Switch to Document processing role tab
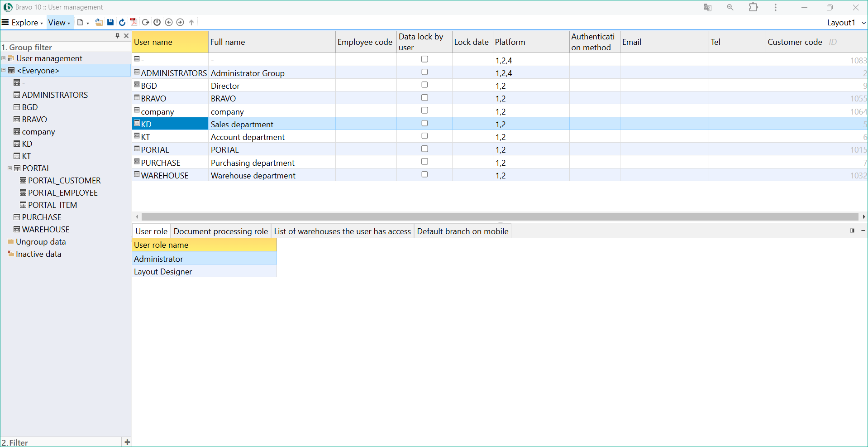This screenshot has height=447, width=868. [220, 231]
